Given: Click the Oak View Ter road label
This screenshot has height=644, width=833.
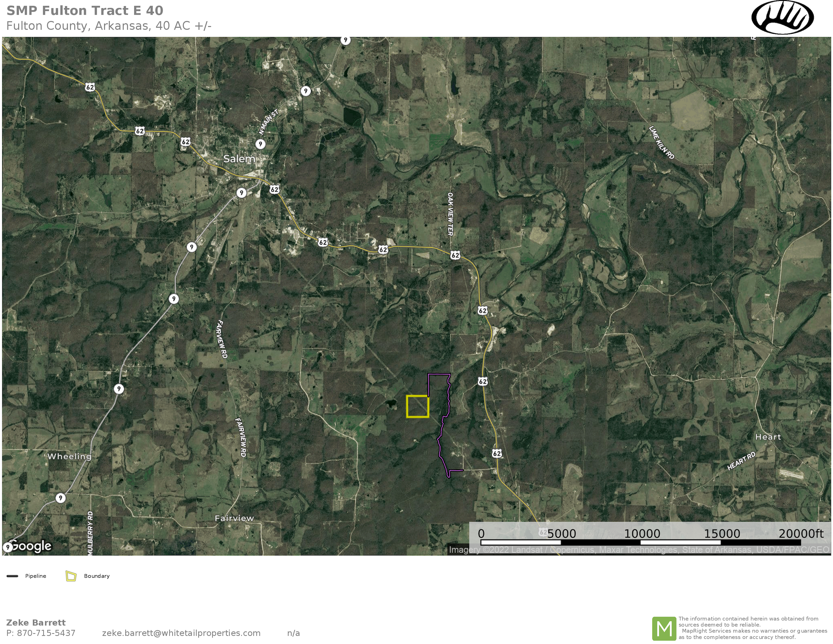Looking at the screenshot, I should point(450,214).
